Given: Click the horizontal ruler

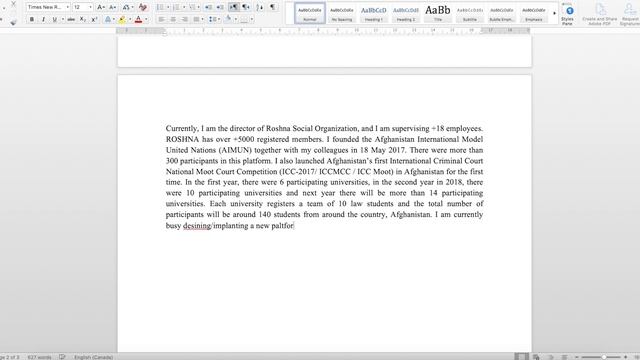Looking at the screenshot, I should click(x=323, y=31).
